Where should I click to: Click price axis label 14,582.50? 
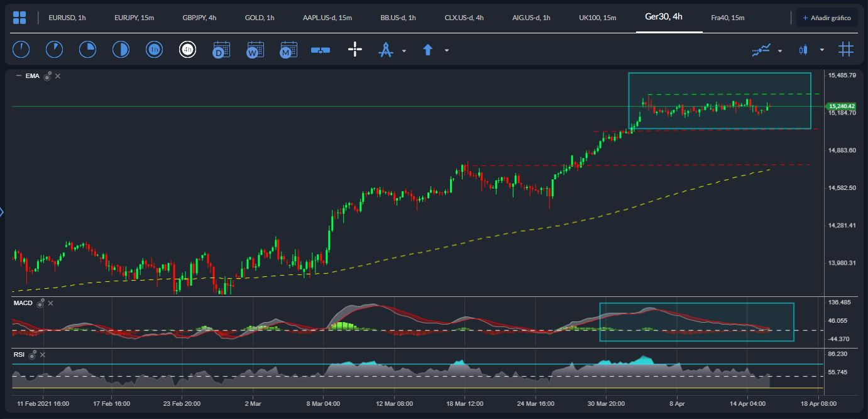(x=842, y=187)
